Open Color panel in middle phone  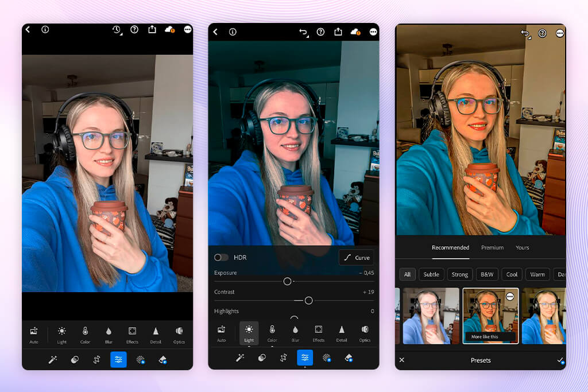point(272,333)
